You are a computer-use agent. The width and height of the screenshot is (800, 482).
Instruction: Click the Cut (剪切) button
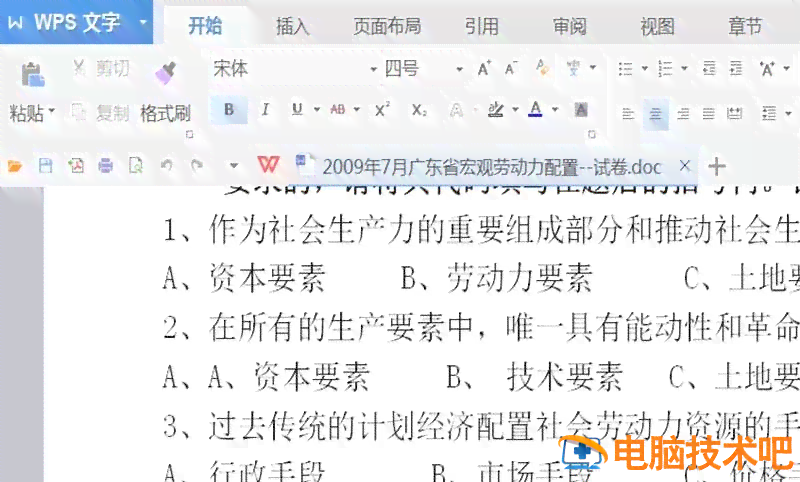click(102, 68)
